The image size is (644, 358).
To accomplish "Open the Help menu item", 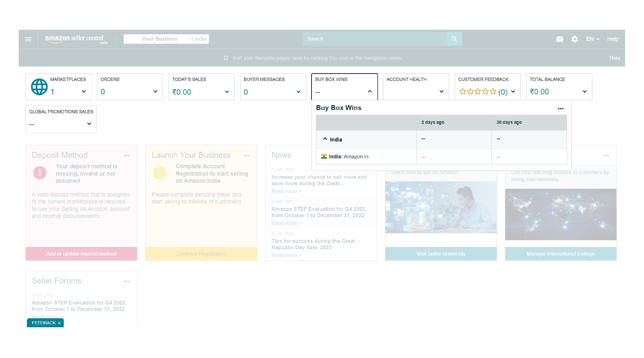I will [613, 39].
